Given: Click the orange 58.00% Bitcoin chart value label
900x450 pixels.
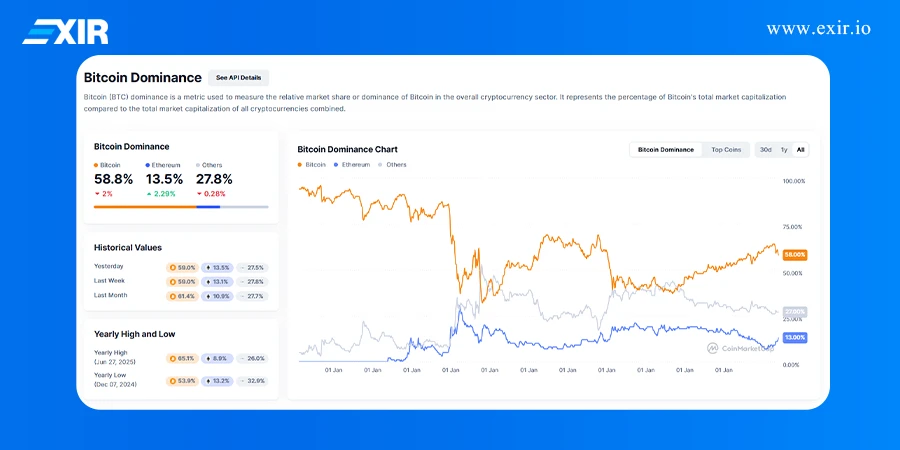Looking at the screenshot, I should (x=795, y=255).
